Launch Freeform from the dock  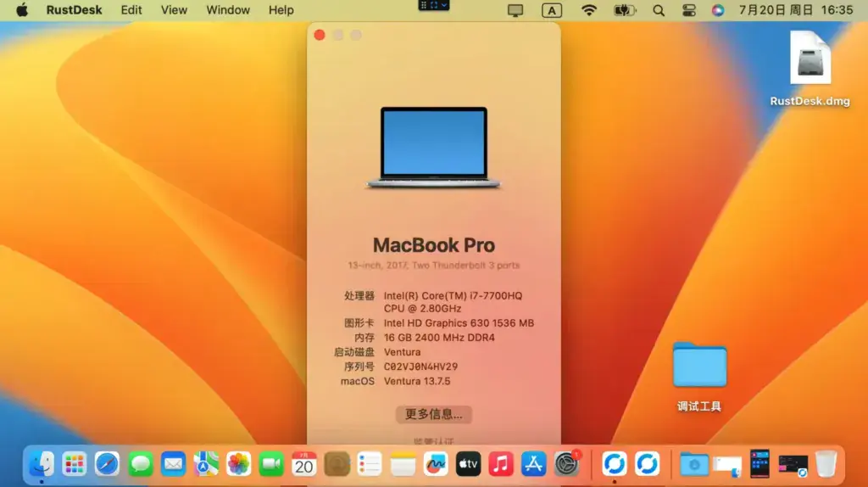[x=435, y=464]
